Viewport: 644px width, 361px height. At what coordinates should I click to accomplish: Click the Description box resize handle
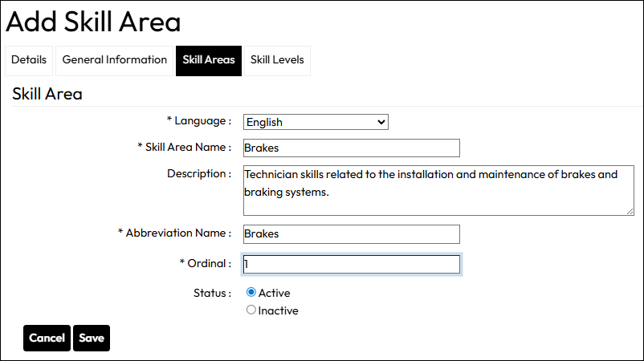point(630,210)
